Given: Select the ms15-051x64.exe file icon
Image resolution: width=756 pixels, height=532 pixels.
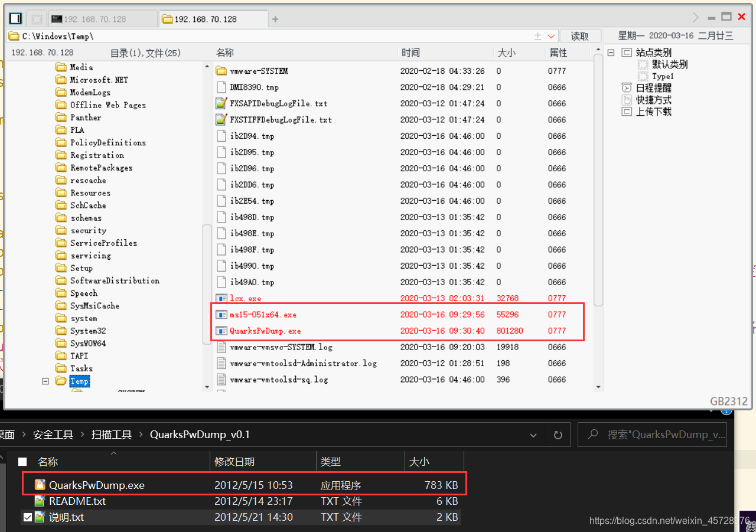Looking at the screenshot, I should (x=221, y=315).
